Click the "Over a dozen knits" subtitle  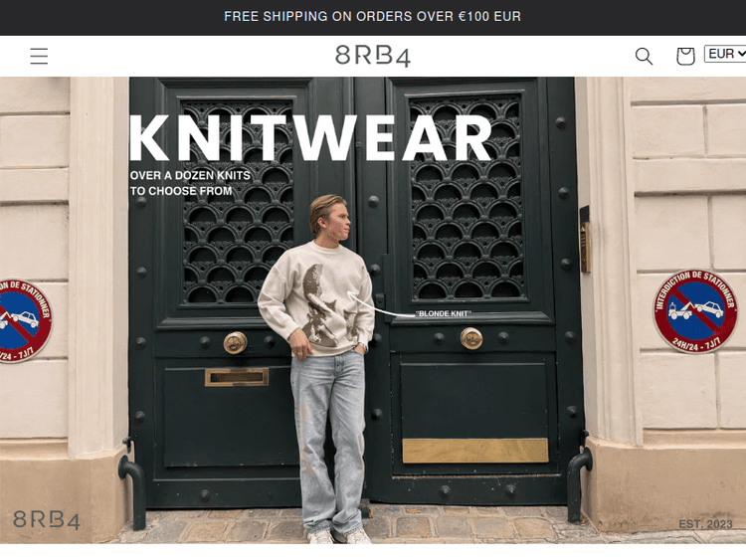click(x=190, y=183)
